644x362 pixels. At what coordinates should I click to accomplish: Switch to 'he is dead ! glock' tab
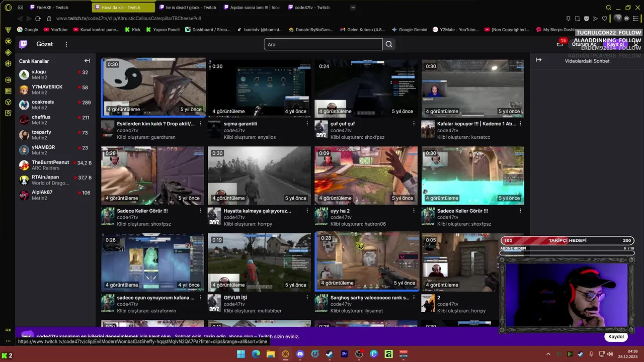pos(188,8)
